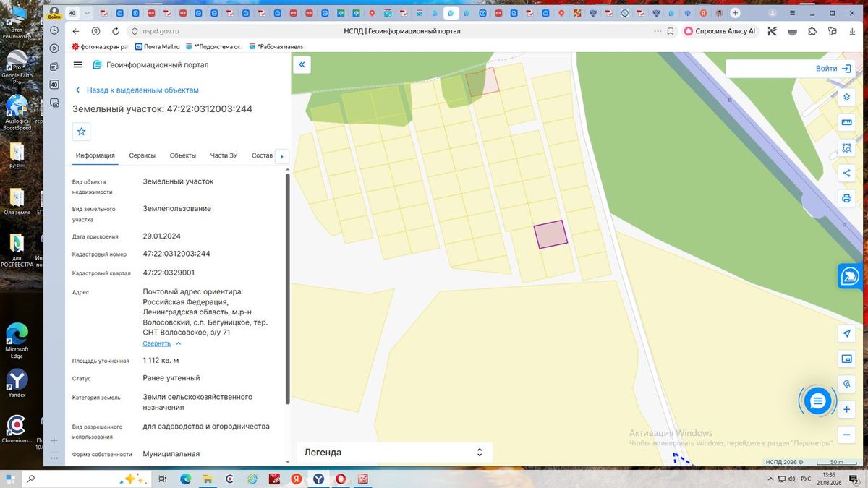Go back in browser with arrow
Viewport: 868px width, 488px height.
click(76, 31)
